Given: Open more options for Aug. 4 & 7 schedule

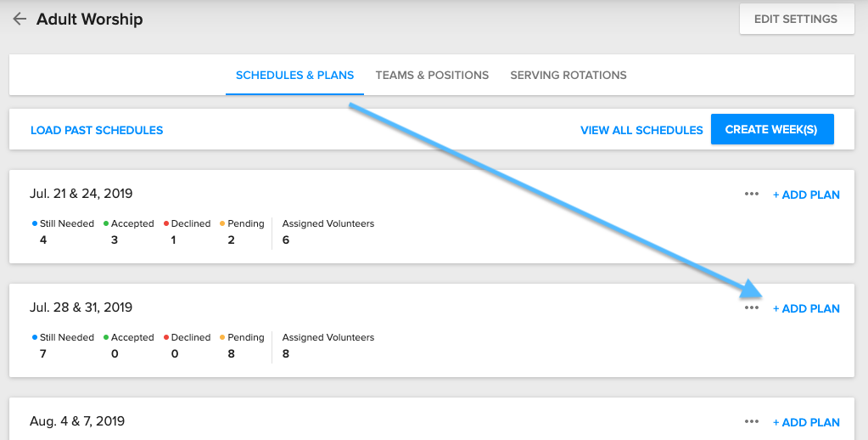Looking at the screenshot, I should click(x=751, y=422).
